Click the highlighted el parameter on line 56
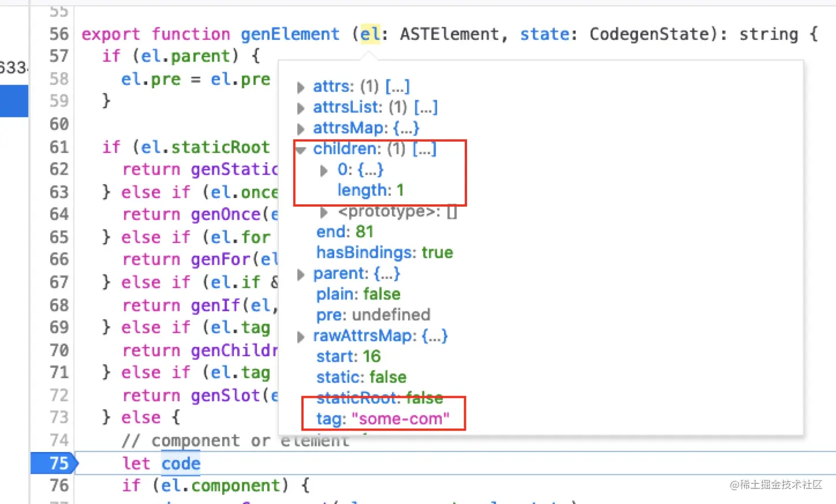The height and width of the screenshot is (504, 836). coord(370,34)
